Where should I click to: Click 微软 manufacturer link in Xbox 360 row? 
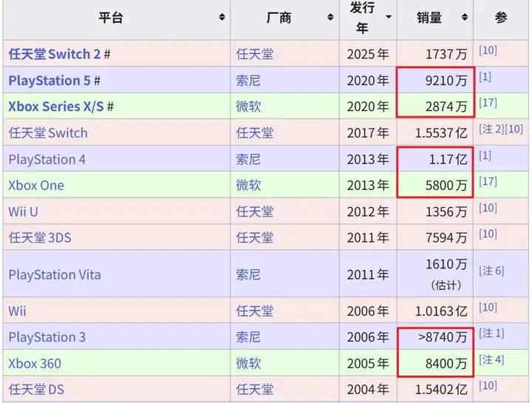pos(248,364)
